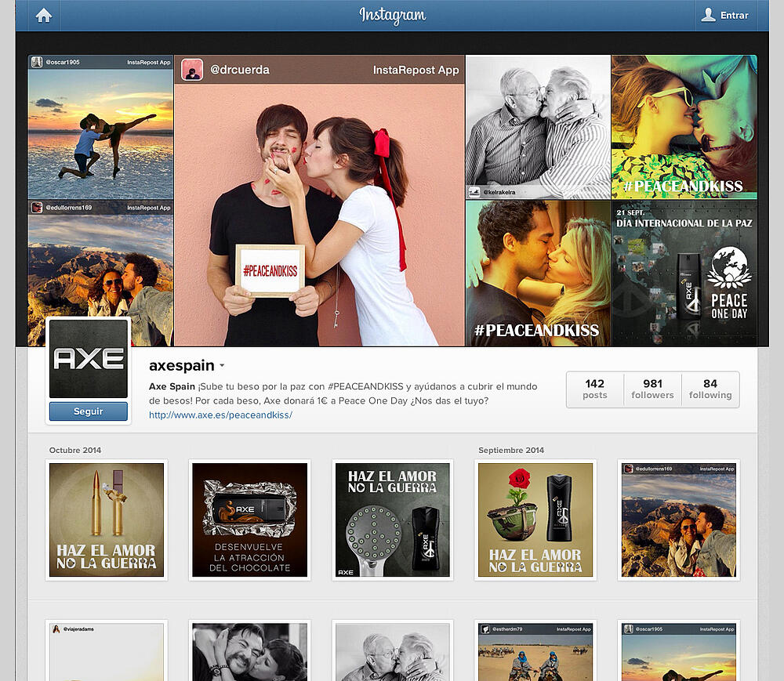
Task: Open the axe.es/peaceandkiss link
Action: [x=220, y=415]
